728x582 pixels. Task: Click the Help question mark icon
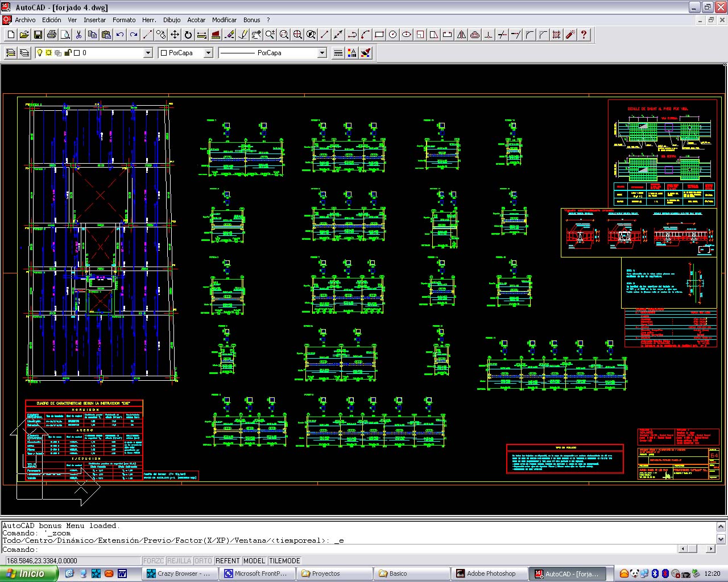pos(584,35)
